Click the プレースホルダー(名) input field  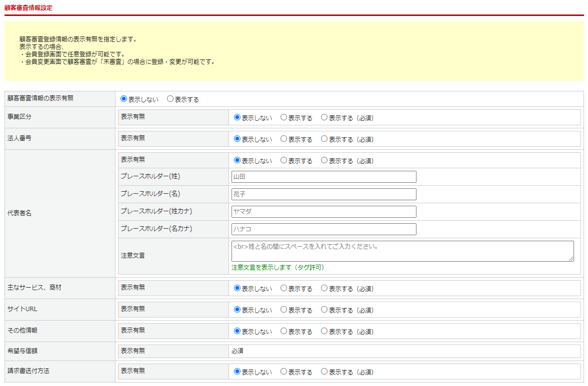tap(323, 194)
